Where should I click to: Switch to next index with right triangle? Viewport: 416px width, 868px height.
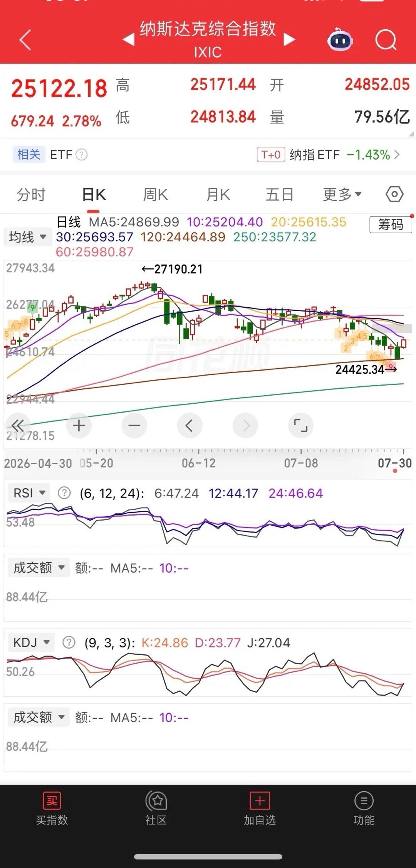pos(289,39)
